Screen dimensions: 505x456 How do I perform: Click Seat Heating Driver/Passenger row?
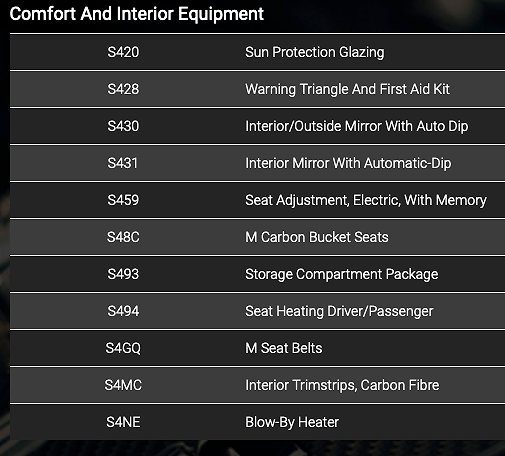click(x=257, y=311)
